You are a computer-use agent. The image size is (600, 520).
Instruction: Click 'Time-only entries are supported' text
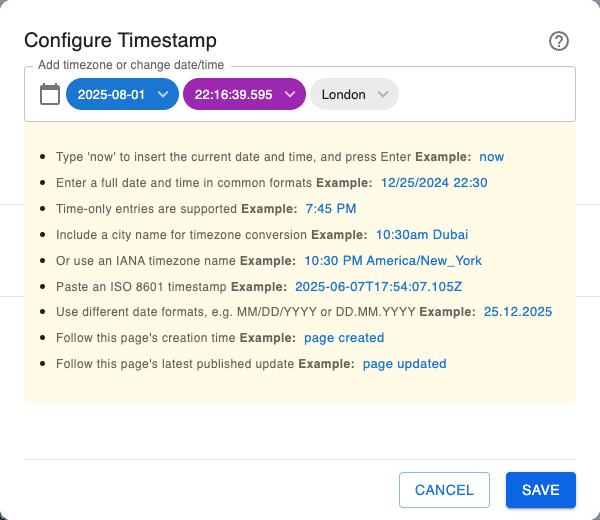(147, 209)
